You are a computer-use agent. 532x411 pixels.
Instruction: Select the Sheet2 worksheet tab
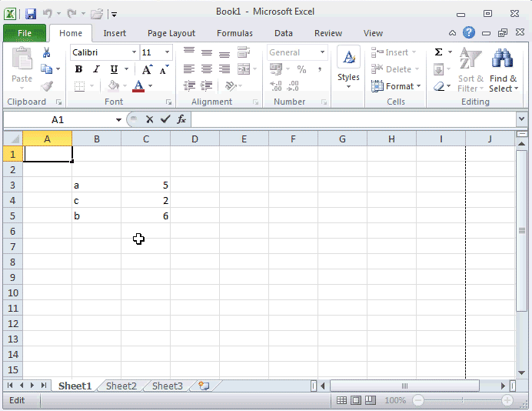coord(121,386)
